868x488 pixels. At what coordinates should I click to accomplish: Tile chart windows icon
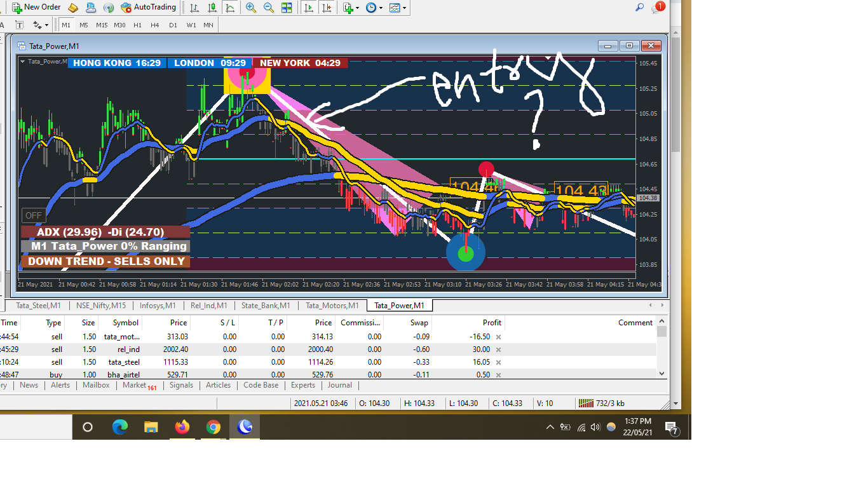pyautogui.click(x=287, y=8)
